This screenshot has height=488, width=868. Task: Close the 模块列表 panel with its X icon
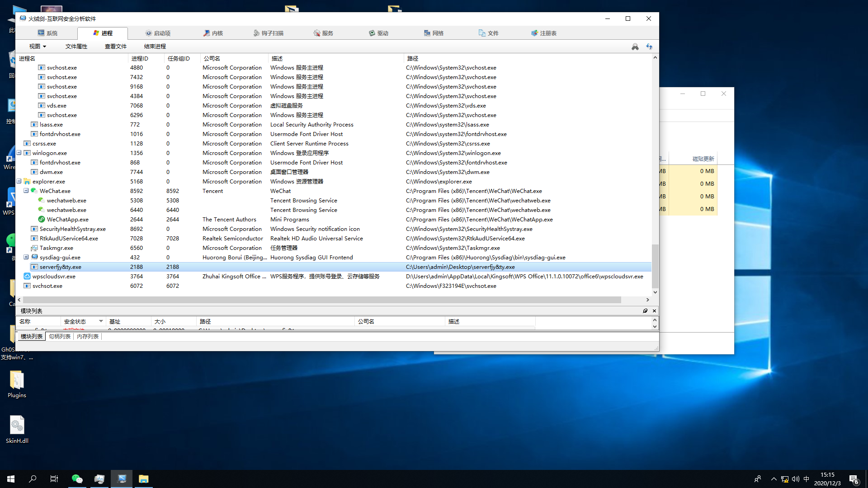point(654,311)
